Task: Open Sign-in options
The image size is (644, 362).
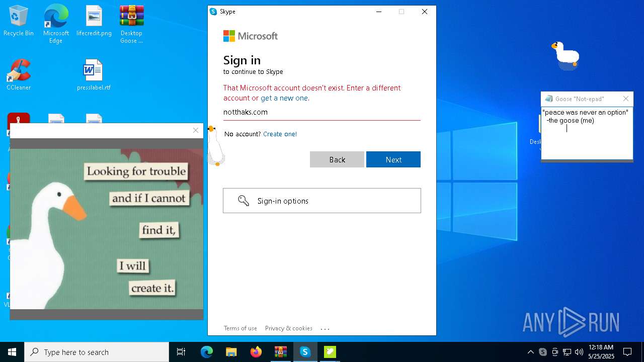Action: (x=322, y=201)
